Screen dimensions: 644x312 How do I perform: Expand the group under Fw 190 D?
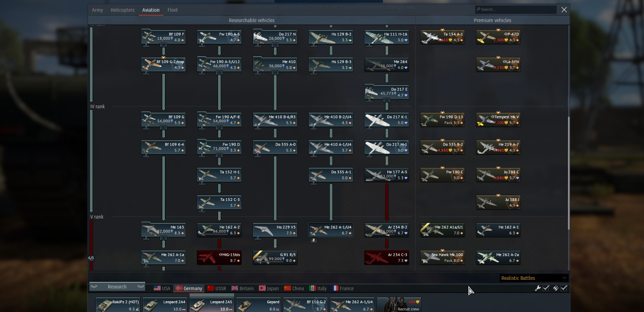219,156
